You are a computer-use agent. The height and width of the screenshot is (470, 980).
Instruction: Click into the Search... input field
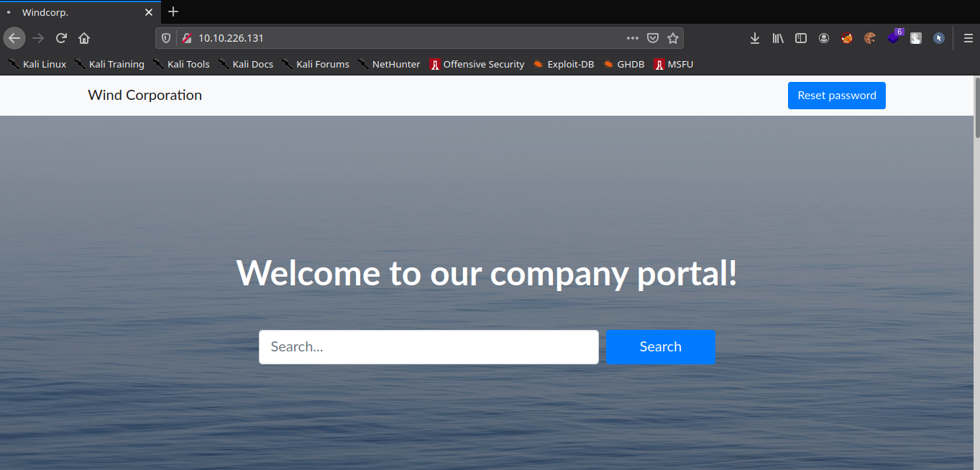click(x=429, y=347)
